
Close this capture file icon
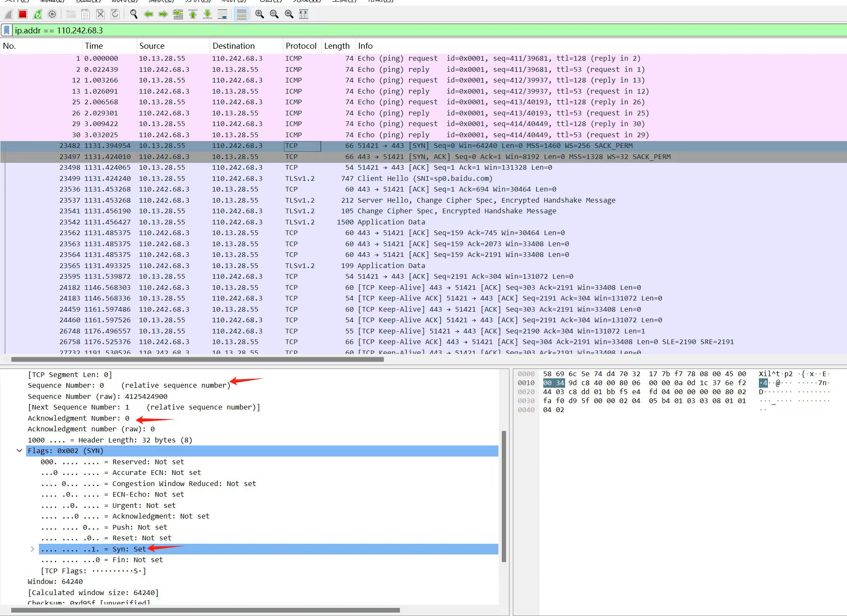pos(101,15)
